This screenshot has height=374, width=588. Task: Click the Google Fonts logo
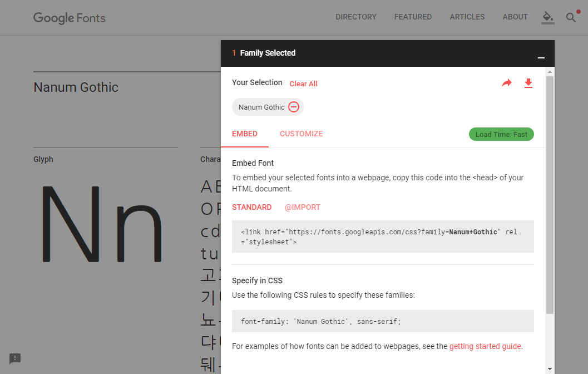(70, 18)
